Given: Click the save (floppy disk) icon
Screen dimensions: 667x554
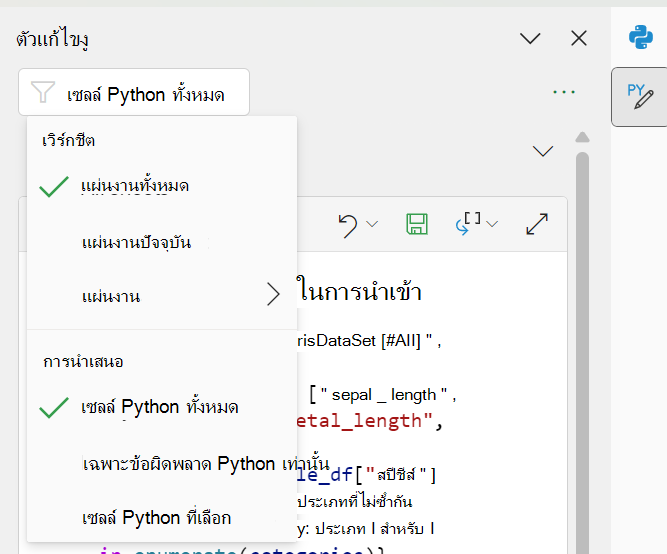Looking at the screenshot, I should 417,224.
